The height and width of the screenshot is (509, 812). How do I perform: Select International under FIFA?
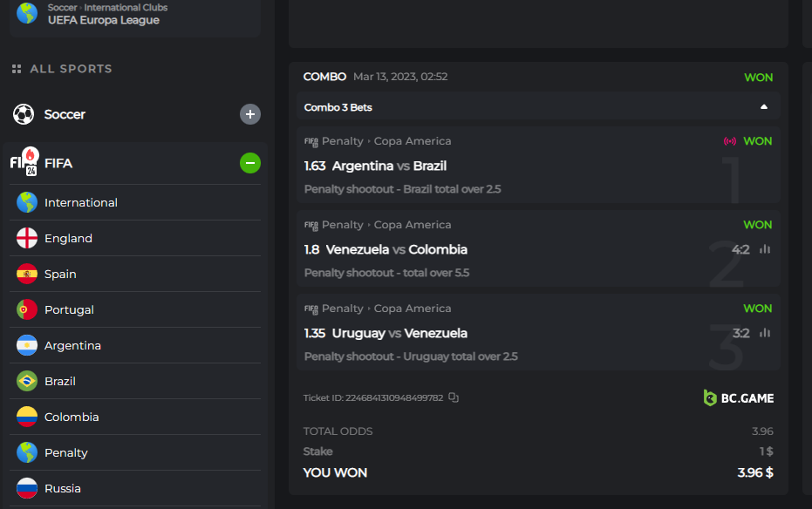point(81,202)
